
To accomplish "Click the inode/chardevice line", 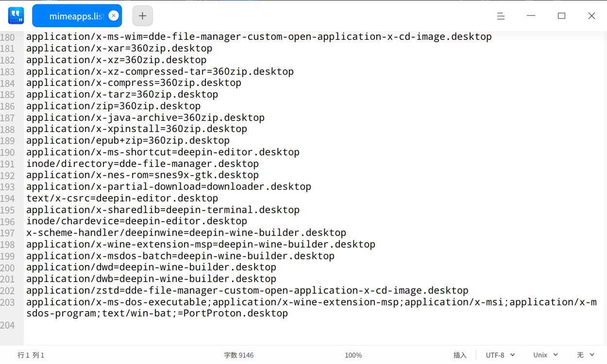I will click(136, 221).
